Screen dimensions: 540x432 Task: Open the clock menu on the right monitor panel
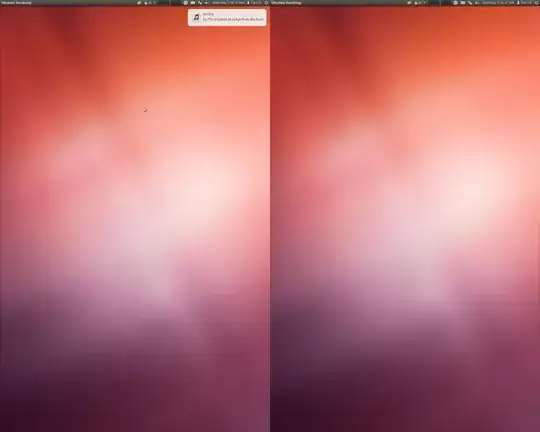pos(498,3)
